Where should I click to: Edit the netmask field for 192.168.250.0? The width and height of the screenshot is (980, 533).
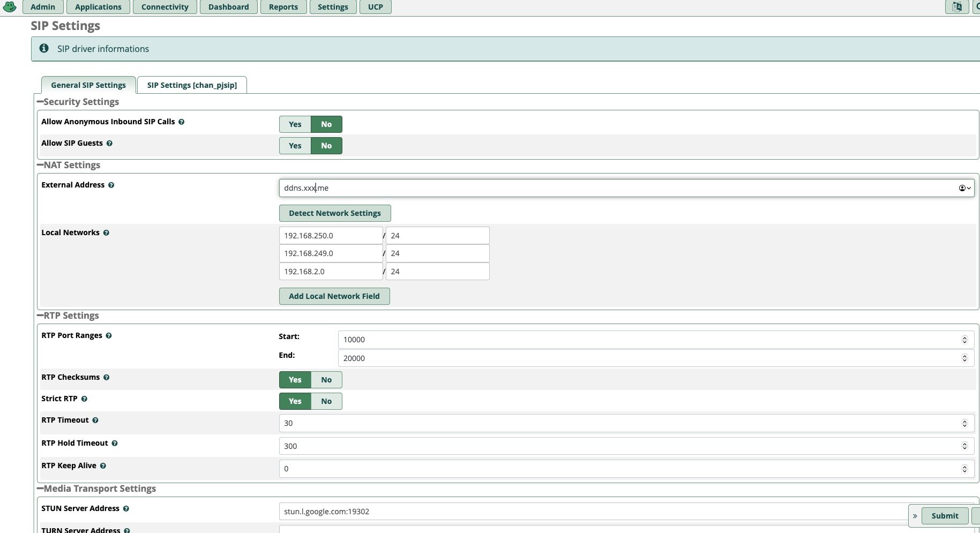[437, 236]
